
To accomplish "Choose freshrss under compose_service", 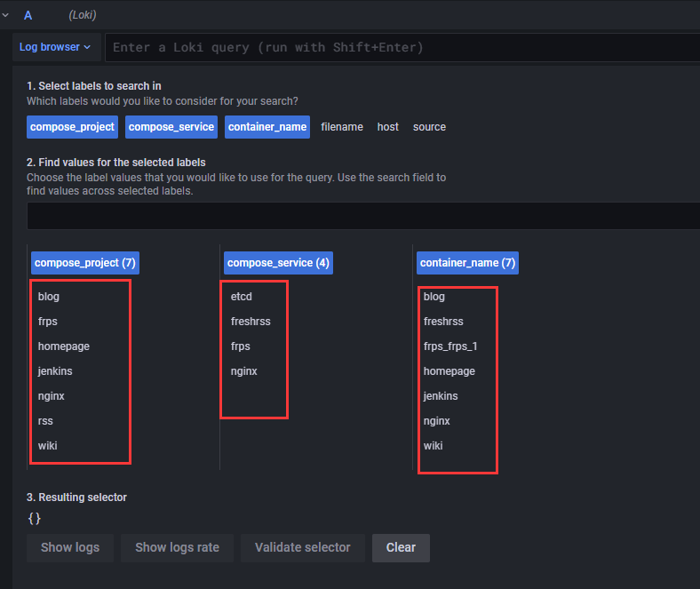I will [x=251, y=322].
